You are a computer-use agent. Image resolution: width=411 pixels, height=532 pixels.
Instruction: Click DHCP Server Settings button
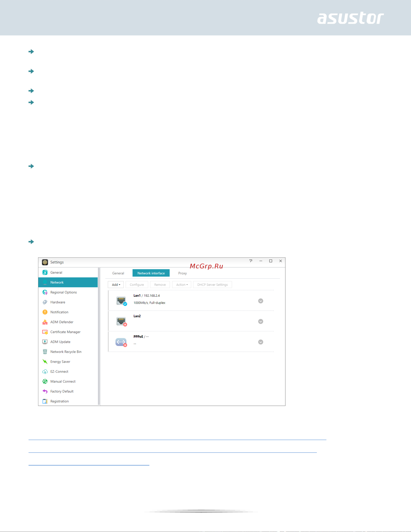[x=212, y=285]
